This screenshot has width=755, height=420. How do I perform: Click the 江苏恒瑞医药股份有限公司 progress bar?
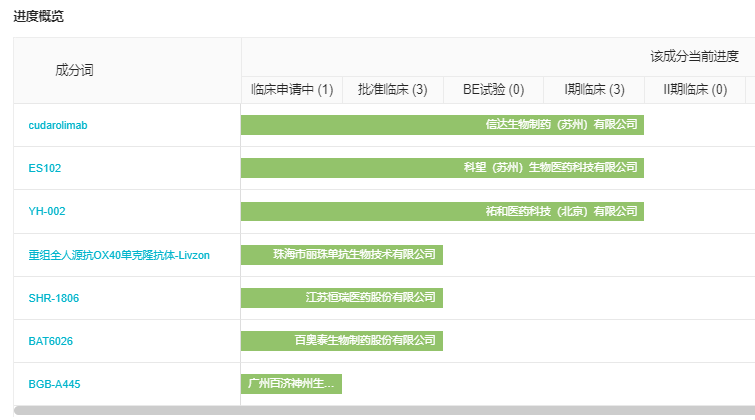point(342,298)
